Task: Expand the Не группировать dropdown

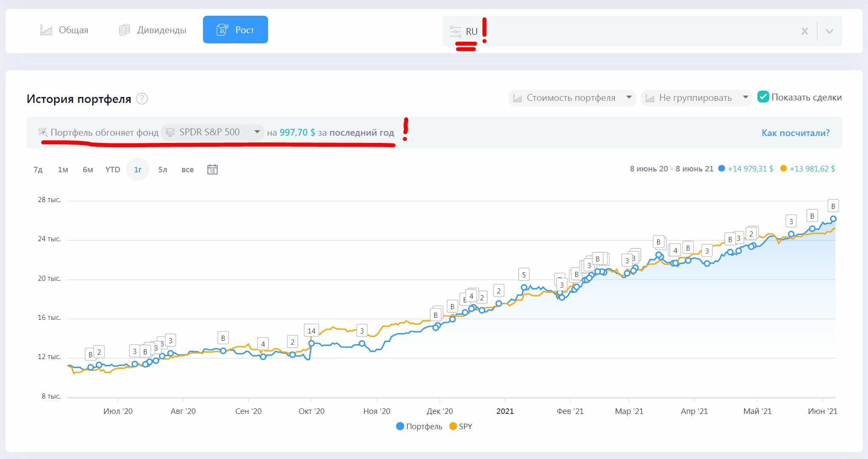Action: 696,98
